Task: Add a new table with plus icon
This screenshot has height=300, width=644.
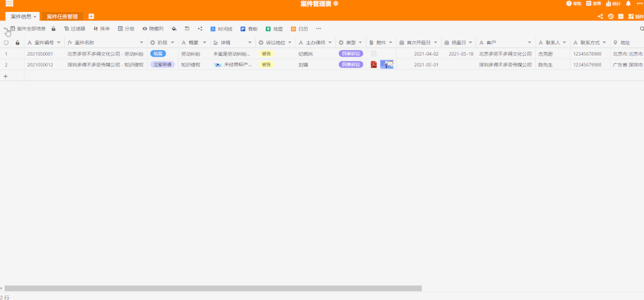Action: click(91, 17)
